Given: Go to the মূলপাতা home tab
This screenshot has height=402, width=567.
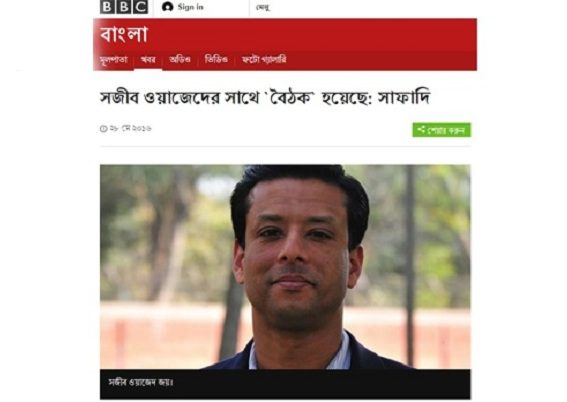Looking at the screenshot, I should [x=114, y=60].
